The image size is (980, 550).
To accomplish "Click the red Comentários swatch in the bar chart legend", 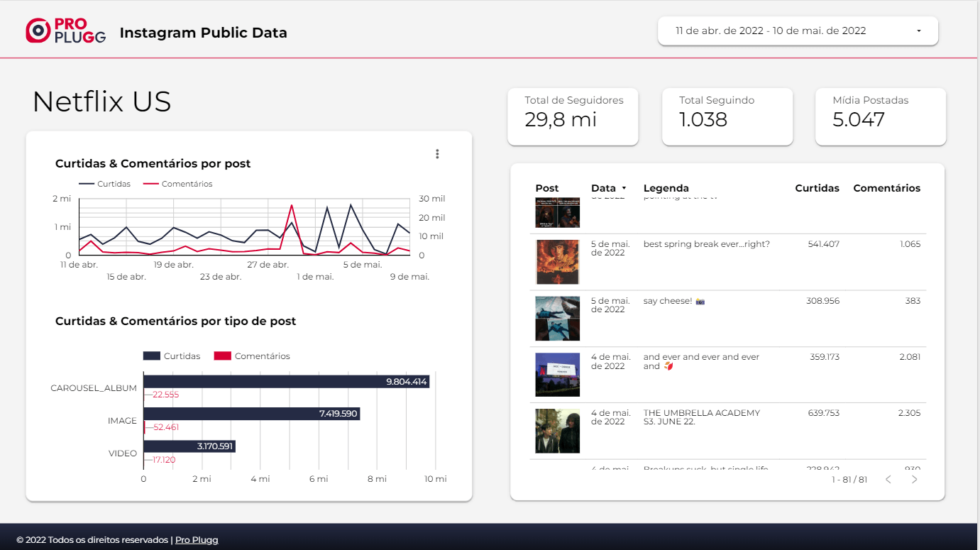I will point(223,356).
